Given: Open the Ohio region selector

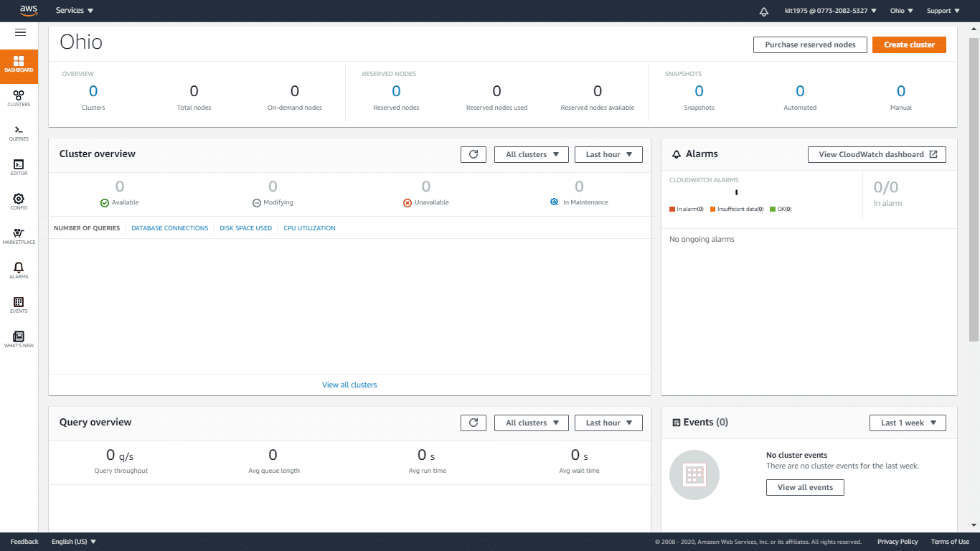Looking at the screenshot, I should (x=901, y=10).
